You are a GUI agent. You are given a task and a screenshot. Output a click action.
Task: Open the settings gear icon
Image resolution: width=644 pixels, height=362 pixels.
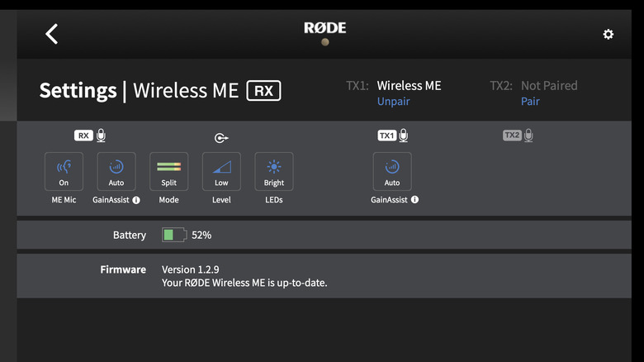[x=608, y=34]
